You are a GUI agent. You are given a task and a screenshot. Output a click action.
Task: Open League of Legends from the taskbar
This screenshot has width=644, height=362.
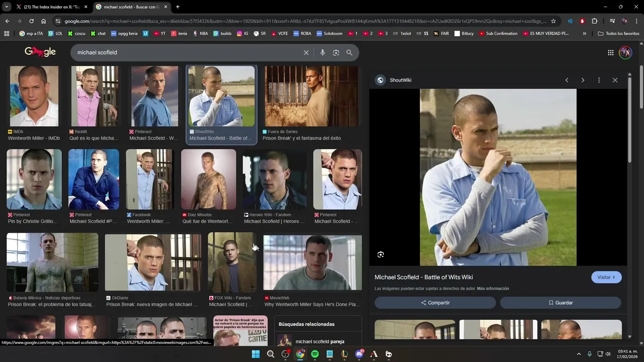pos(345,354)
